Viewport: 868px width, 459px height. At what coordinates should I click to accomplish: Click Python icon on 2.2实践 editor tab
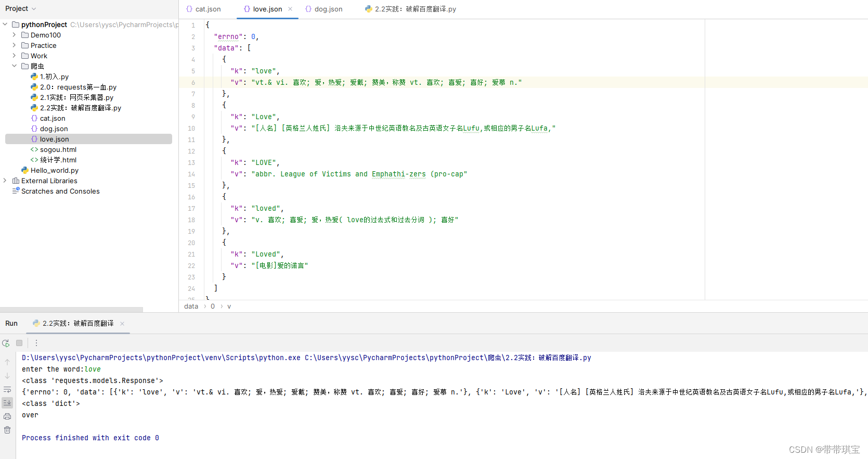click(x=369, y=9)
